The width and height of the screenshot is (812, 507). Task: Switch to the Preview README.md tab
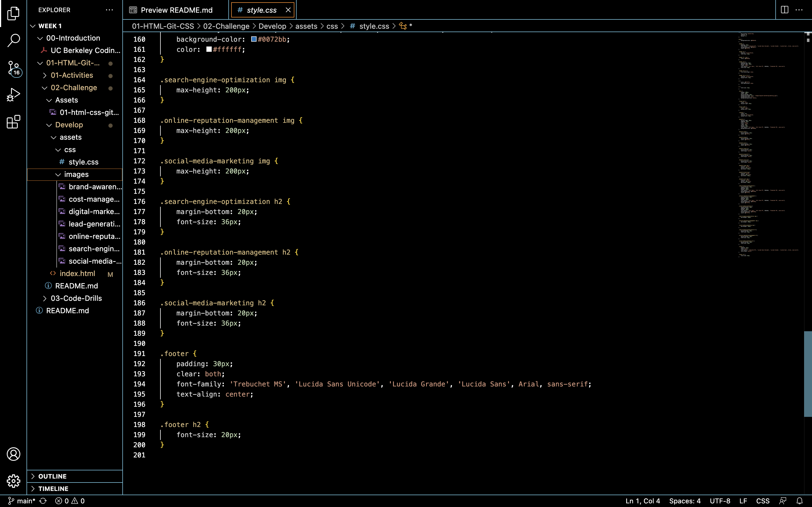click(176, 10)
